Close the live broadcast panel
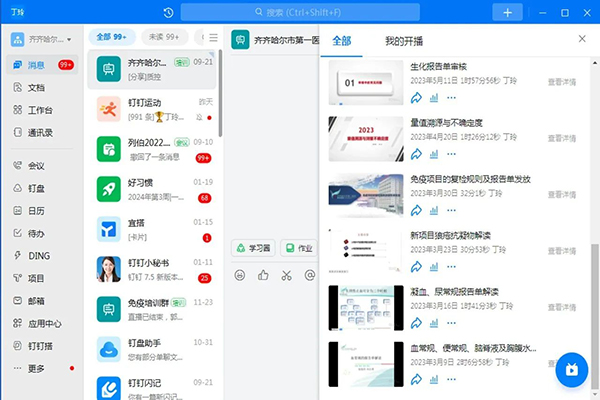Image resolution: width=600 pixels, height=400 pixels. [582, 39]
